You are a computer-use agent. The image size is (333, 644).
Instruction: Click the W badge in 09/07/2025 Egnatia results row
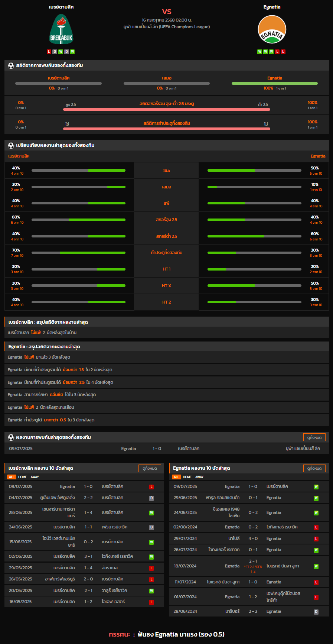[x=316, y=487]
